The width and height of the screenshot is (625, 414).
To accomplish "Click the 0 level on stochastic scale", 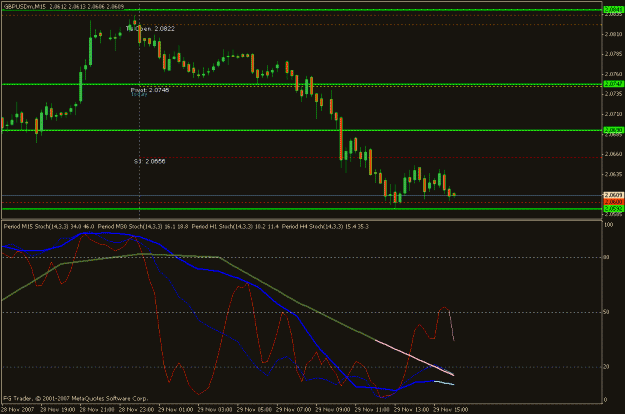I will click(x=606, y=400).
